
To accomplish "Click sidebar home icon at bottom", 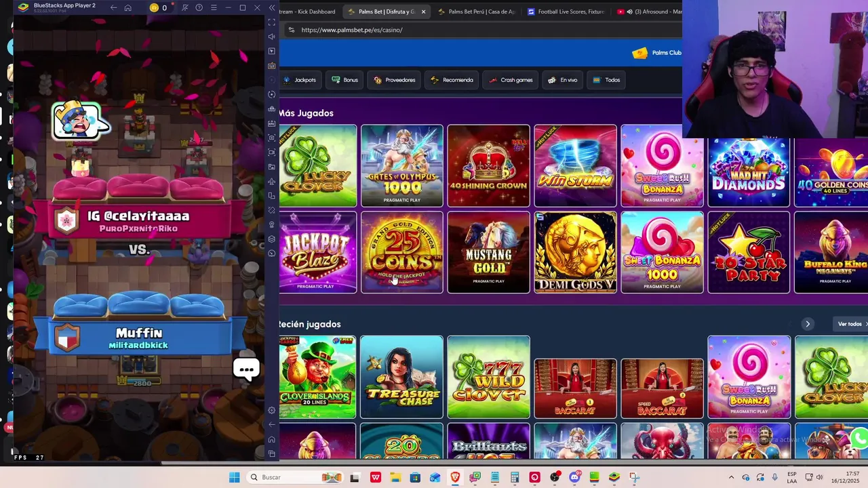I will tap(272, 439).
